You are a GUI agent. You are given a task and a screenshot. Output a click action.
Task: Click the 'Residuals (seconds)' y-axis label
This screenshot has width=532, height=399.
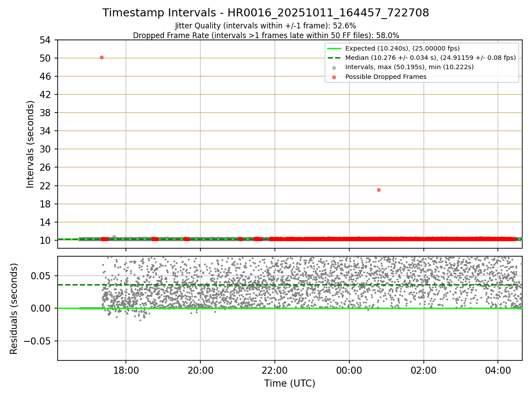tap(14, 309)
